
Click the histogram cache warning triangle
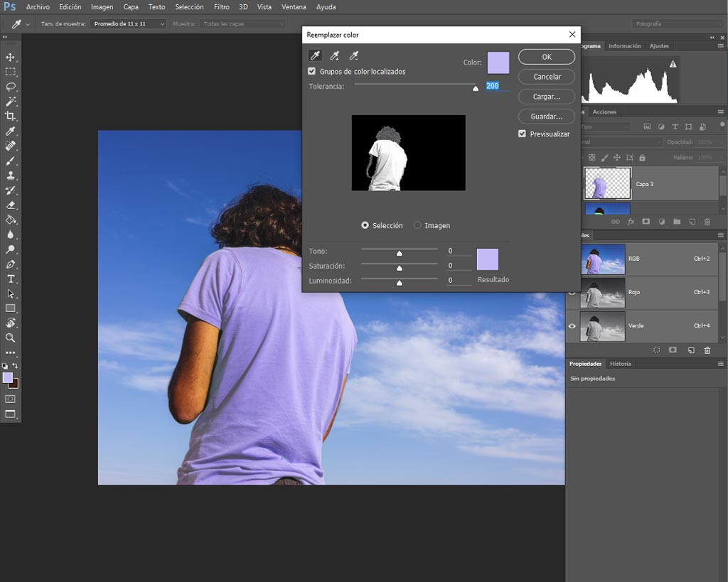click(x=673, y=64)
